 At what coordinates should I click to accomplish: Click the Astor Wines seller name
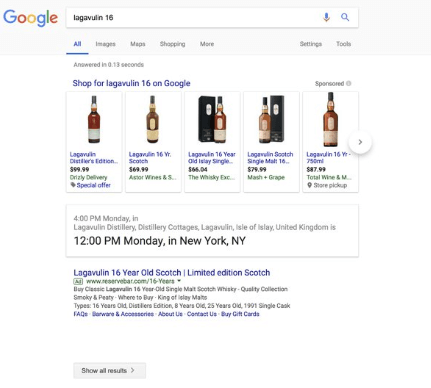(153, 177)
